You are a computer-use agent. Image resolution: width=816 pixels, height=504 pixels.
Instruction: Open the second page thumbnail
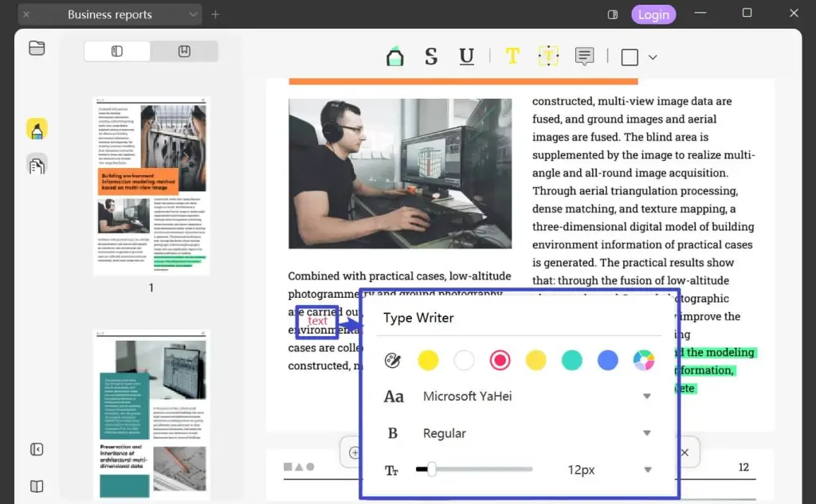point(151,415)
